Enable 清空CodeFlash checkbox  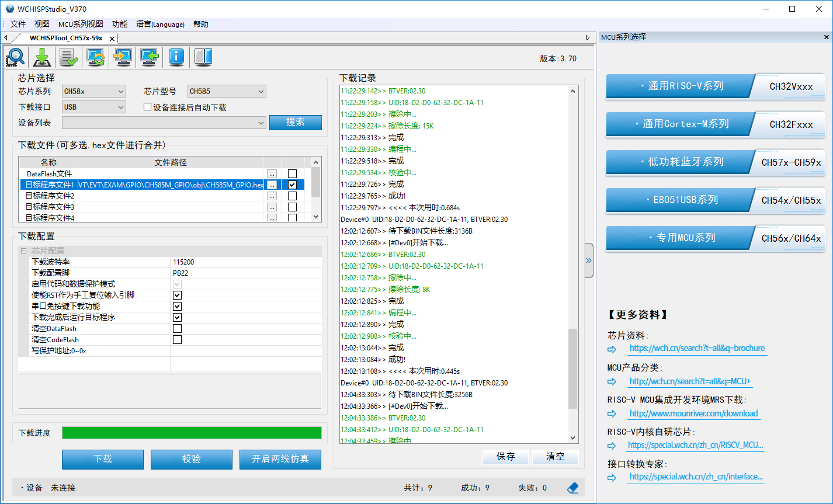click(x=177, y=339)
